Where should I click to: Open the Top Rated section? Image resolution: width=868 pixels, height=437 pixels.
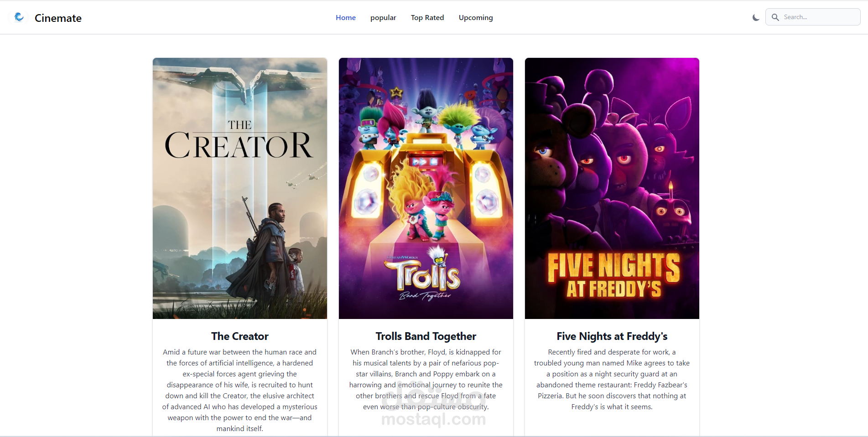(x=427, y=17)
